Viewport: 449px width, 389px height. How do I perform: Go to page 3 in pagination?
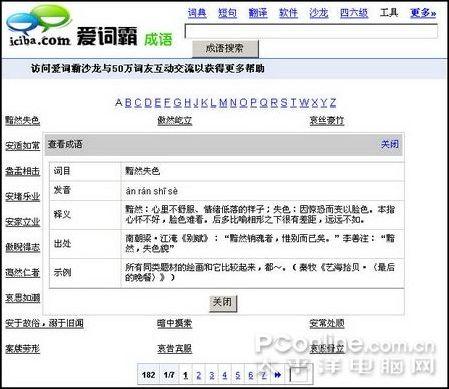[212, 375]
